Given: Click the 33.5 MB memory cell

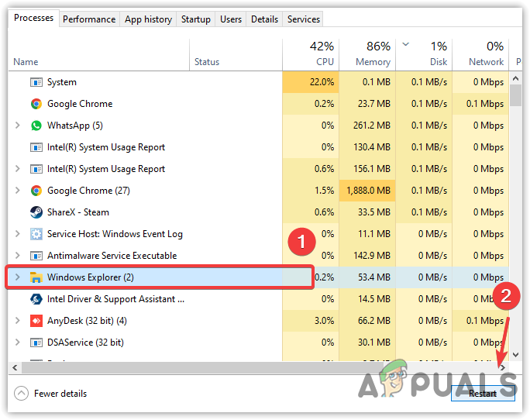Looking at the screenshot, I should click(367, 212).
